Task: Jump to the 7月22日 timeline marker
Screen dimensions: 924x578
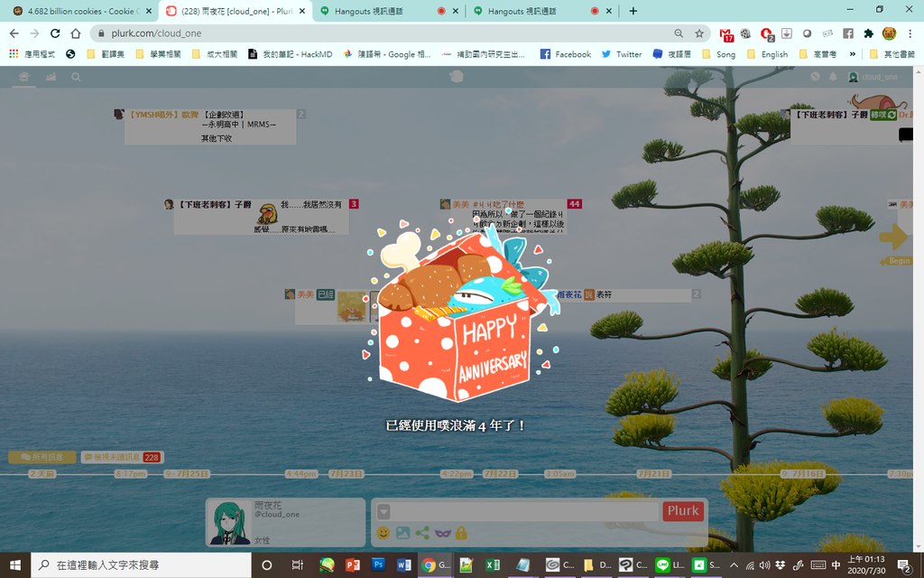Action: (500, 473)
